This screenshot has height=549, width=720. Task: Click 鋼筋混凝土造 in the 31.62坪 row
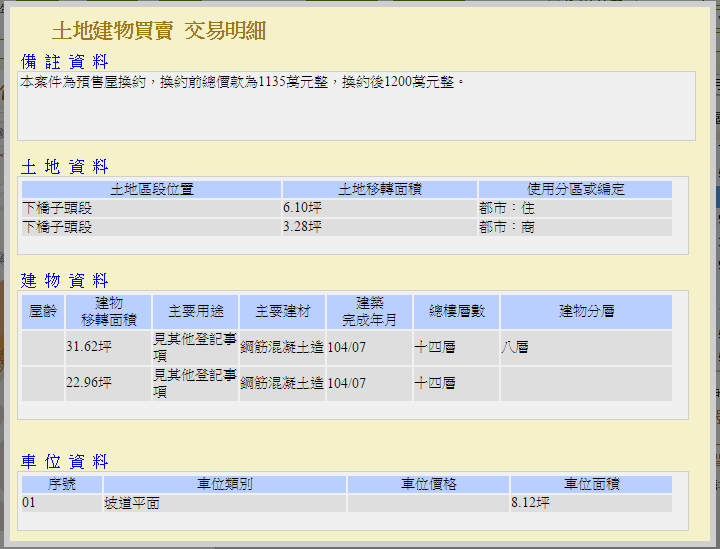tap(282, 347)
